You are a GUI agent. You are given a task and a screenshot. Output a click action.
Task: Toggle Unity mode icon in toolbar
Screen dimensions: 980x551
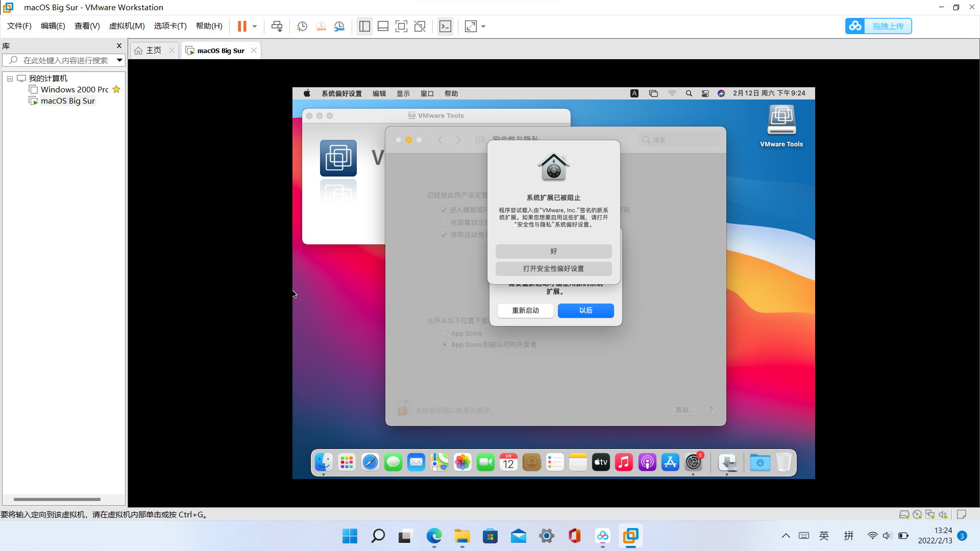click(420, 26)
